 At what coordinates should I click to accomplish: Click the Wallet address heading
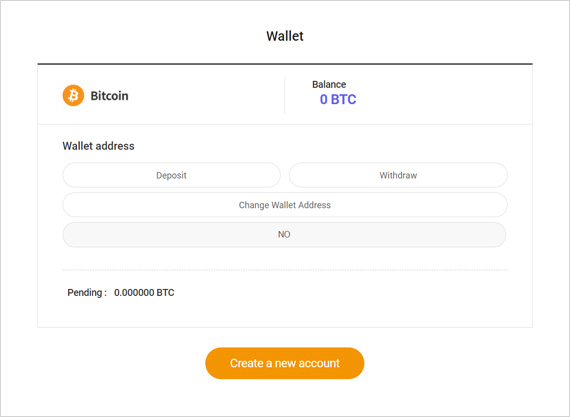pyautogui.click(x=99, y=146)
